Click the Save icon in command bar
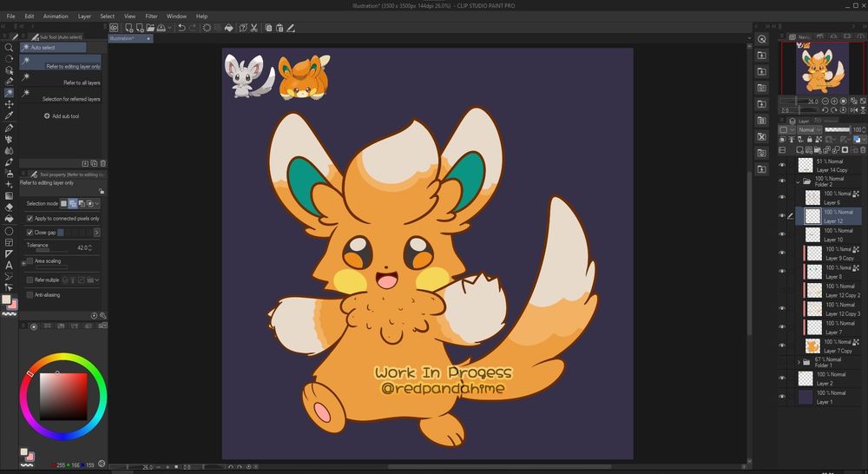The height and width of the screenshot is (474, 868). click(161, 28)
